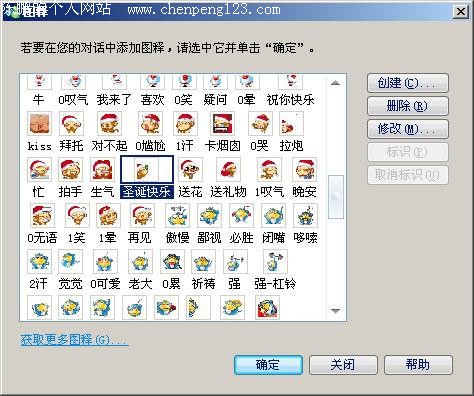Select the 1笑 emoticon
Screen dimensions: 474x396
point(77,215)
